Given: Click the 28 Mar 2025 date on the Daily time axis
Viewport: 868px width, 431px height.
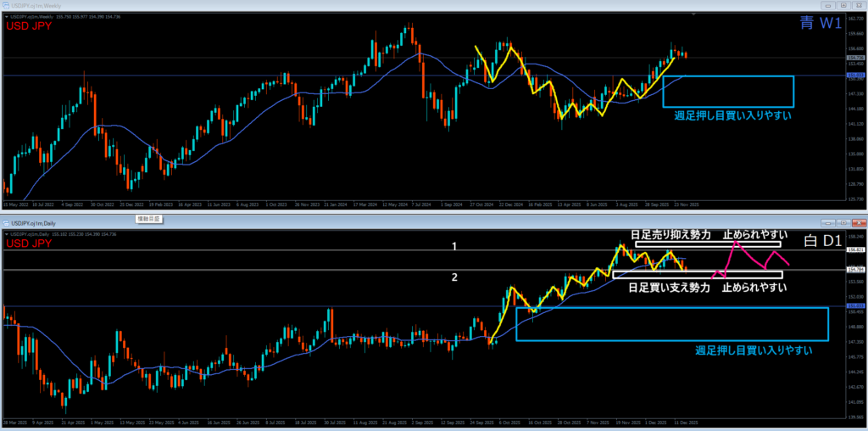Looking at the screenshot, I should coord(14,423).
